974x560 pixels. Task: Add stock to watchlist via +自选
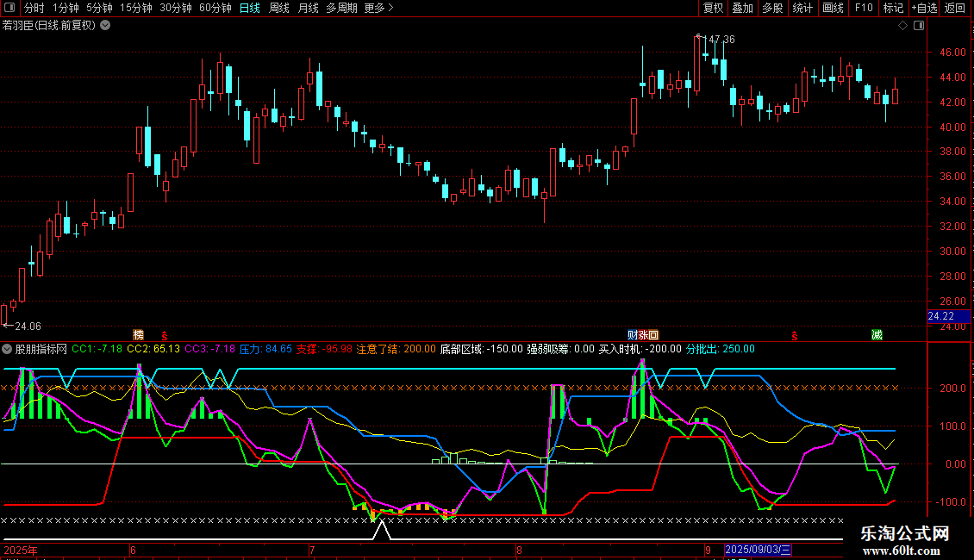[x=924, y=8]
